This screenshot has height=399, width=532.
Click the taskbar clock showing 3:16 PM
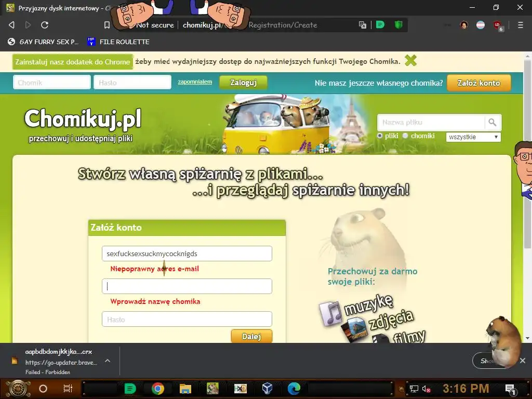pyautogui.click(x=466, y=389)
